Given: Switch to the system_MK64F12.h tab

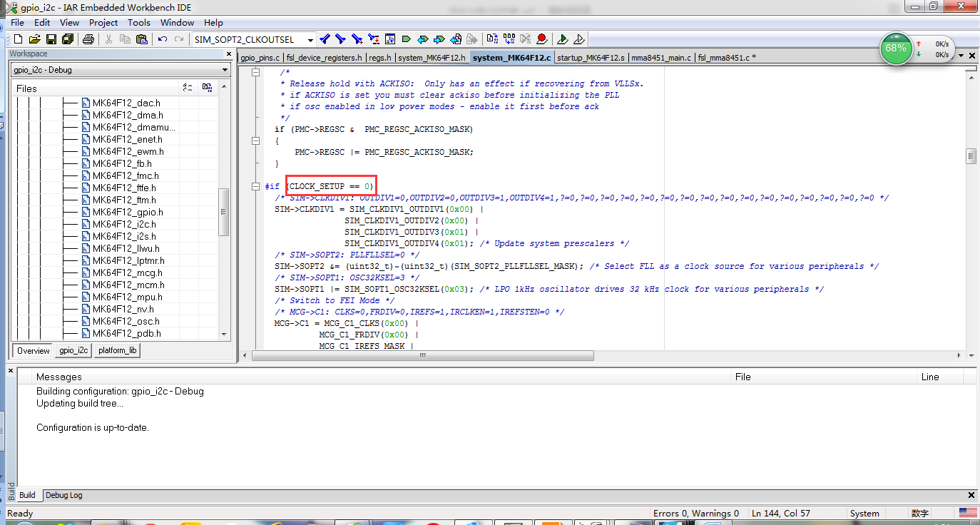Looking at the screenshot, I should click(x=432, y=58).
